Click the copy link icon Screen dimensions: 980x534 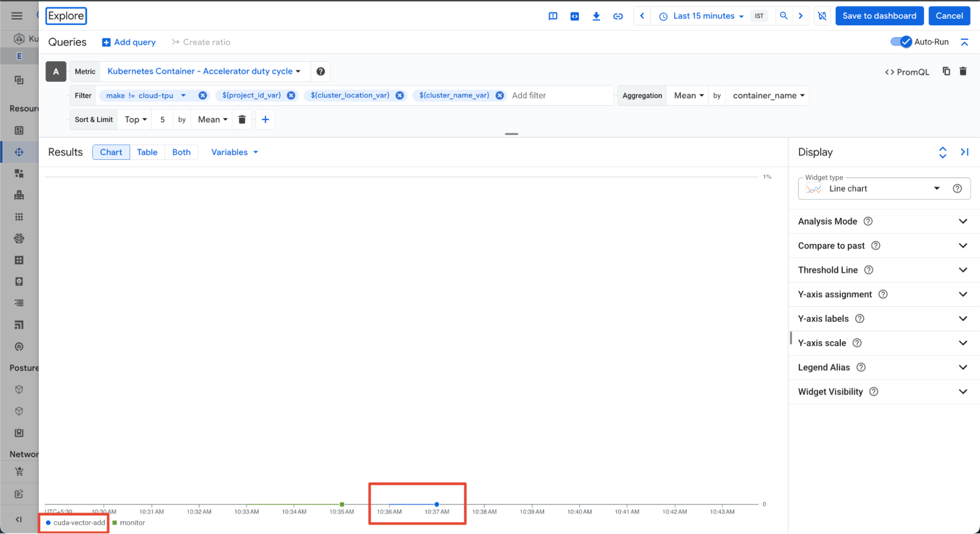coord(618,16)
